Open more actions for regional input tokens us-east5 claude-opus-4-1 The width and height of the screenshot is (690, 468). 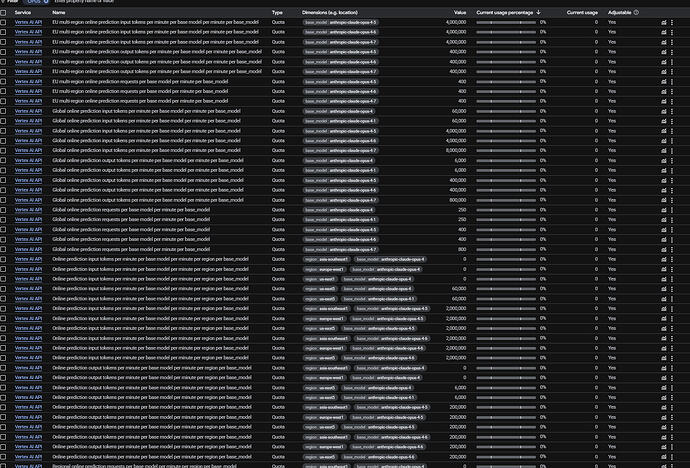(x=672, y=299)
